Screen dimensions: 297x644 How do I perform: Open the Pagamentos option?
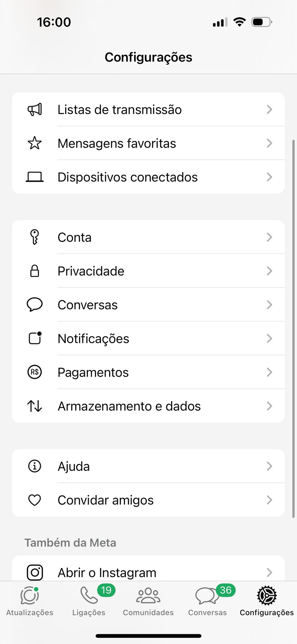point(93,372)
